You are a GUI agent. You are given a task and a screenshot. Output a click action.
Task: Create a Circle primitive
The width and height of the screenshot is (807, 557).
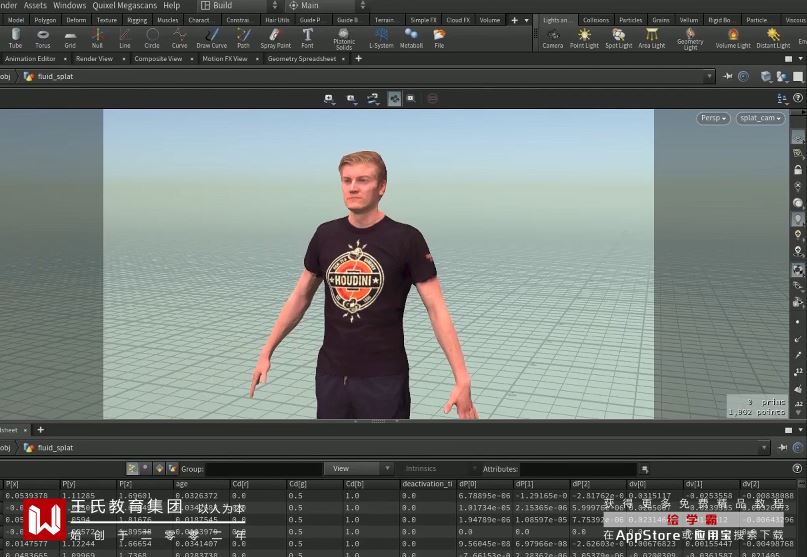click(152, 39)
